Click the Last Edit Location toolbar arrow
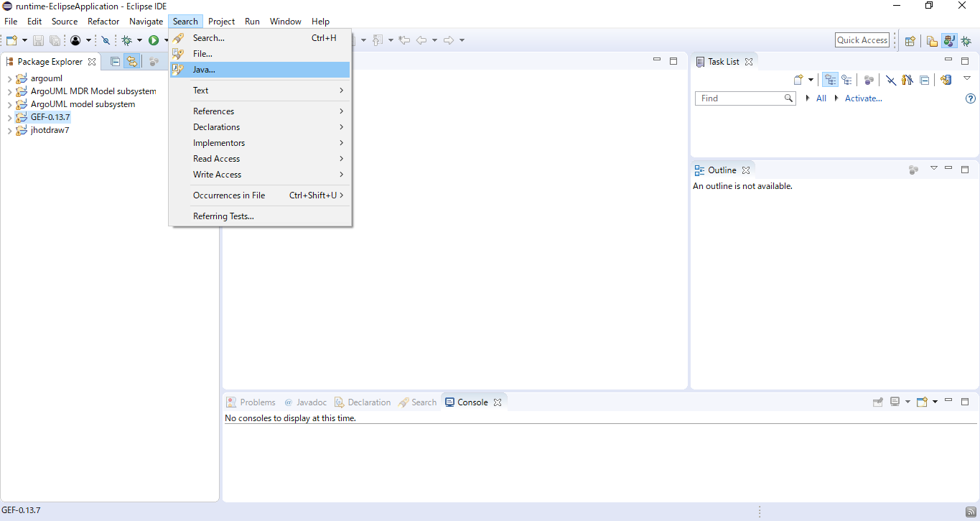The height and width of the screenshot is (521, 980). [x=404, y=40]
